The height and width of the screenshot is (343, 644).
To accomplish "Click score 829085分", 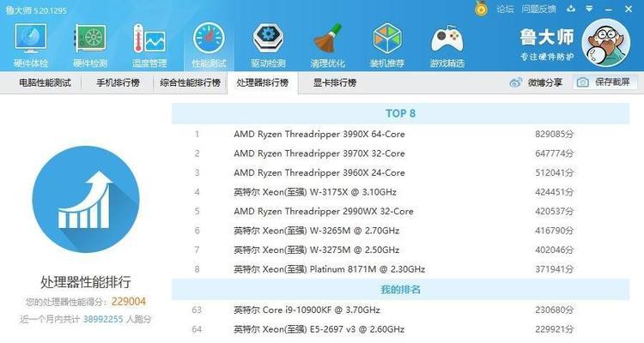I will click(x=555, y=134).
